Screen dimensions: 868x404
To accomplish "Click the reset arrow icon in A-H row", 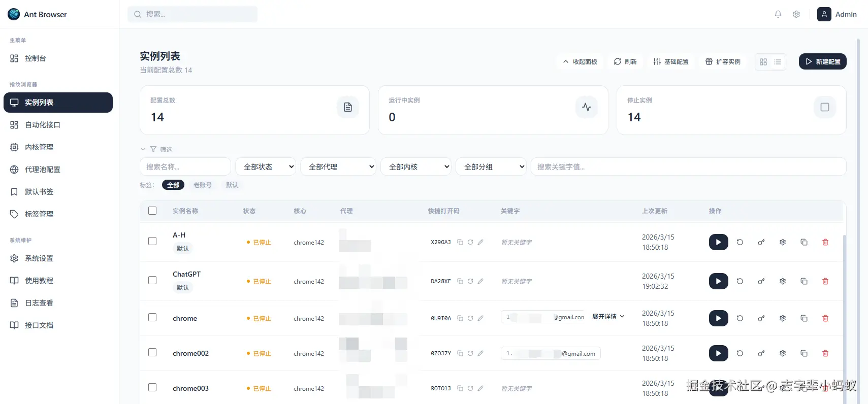I will coord(740,242).
